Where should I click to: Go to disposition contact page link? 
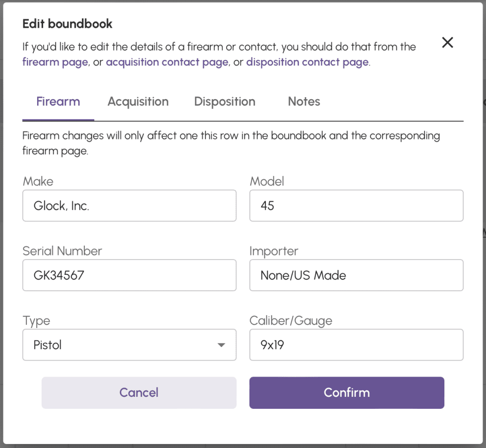(307, 63)
